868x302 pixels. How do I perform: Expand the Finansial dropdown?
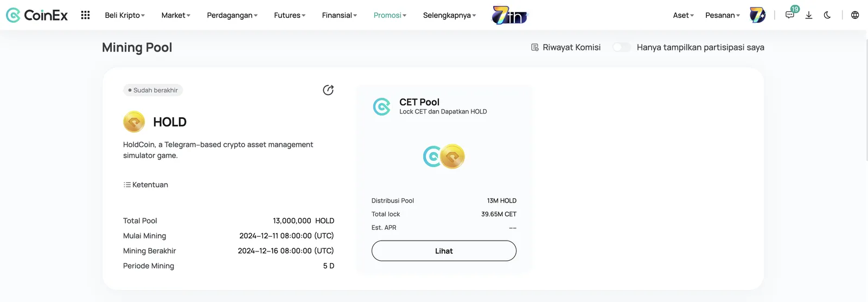[340, 15]
